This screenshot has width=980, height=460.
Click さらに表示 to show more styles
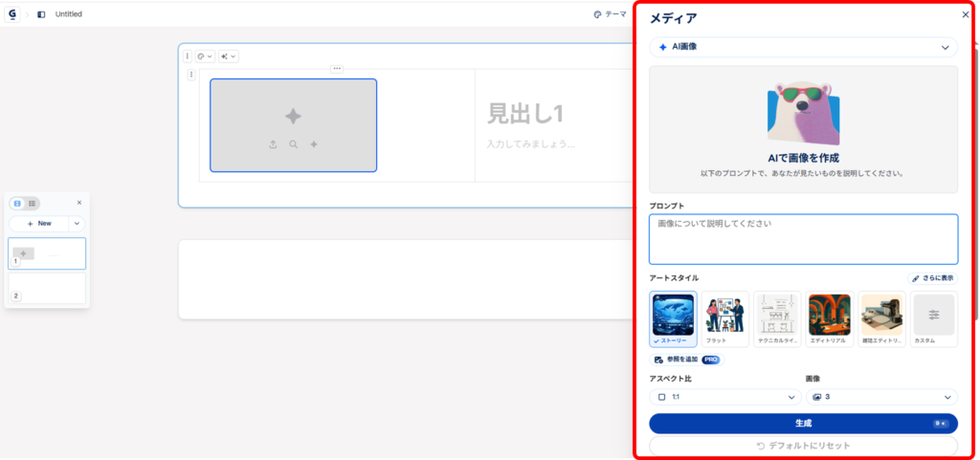coord(932,278)
